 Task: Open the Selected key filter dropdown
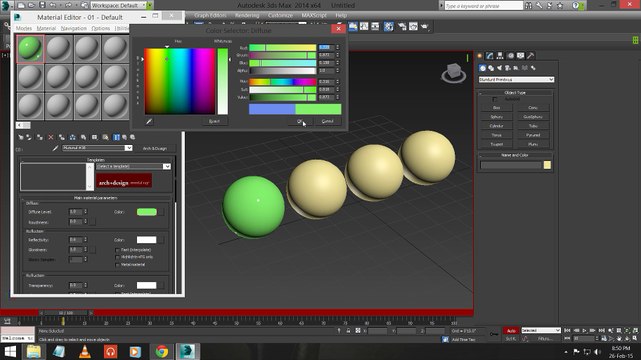tap(541, 330)
